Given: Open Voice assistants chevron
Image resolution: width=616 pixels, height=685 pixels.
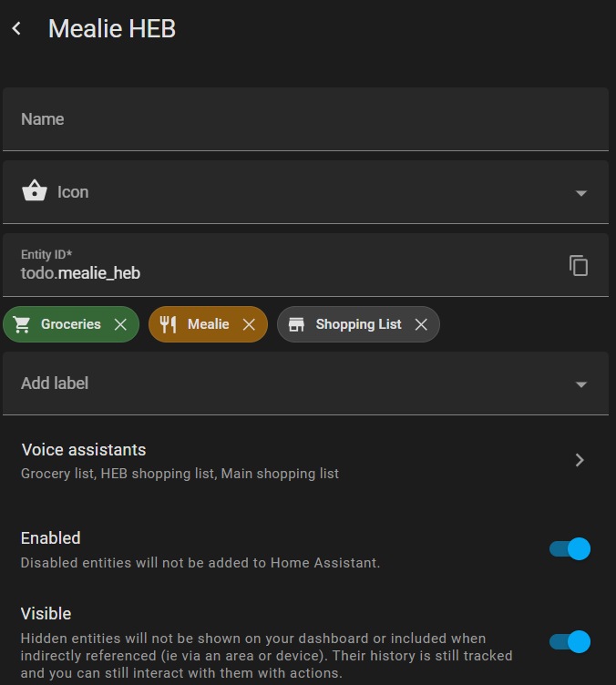Looking at the screenshot, I should pyautogui.click(x=580, y=460).
